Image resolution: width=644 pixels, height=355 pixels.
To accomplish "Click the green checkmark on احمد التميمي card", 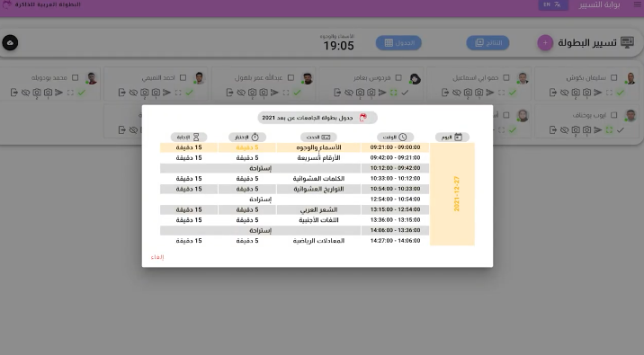I will tap(190, 93).
